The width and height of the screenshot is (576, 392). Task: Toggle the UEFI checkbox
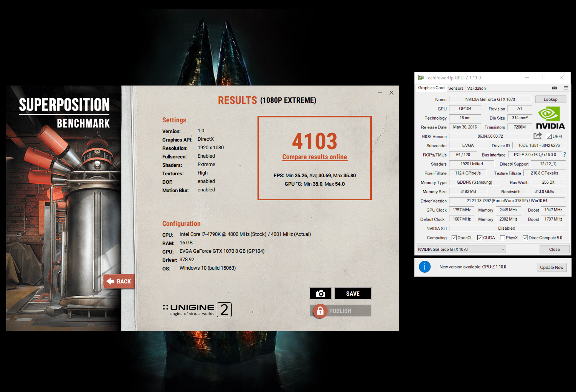[x=549, y=137]
